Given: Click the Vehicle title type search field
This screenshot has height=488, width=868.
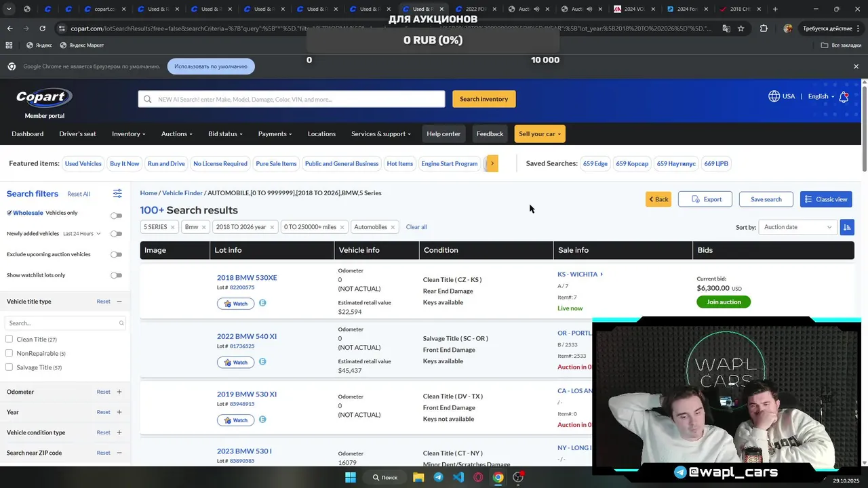Looking at the screenshot, I should pos(65,323).
